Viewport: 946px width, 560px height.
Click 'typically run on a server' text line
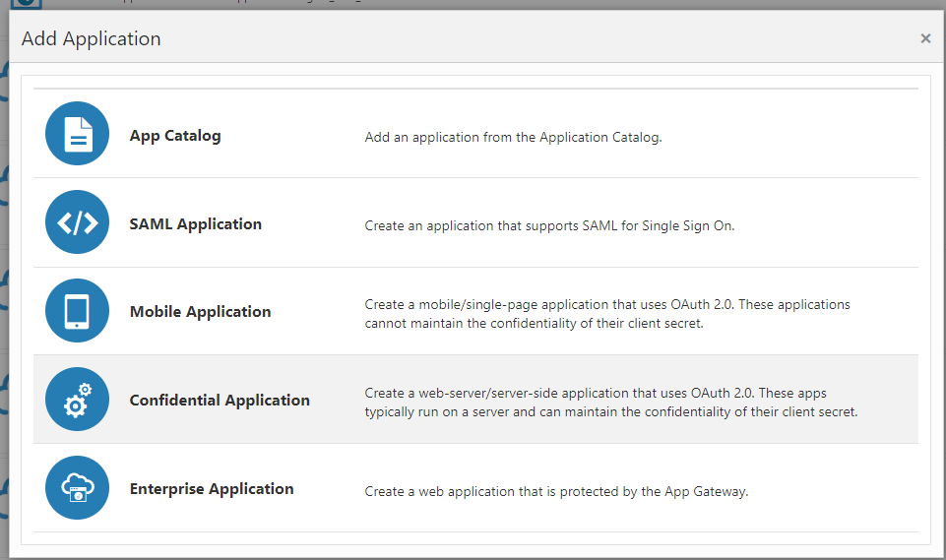(610, 412)
